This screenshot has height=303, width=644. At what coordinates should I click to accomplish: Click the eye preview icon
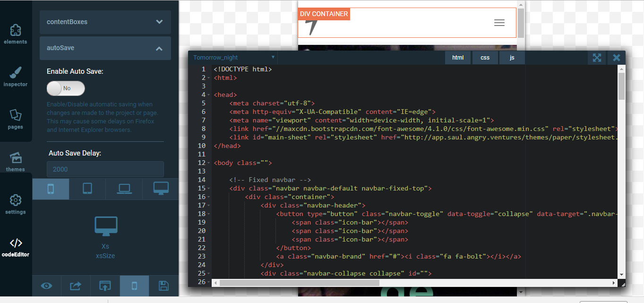point(46,286)
